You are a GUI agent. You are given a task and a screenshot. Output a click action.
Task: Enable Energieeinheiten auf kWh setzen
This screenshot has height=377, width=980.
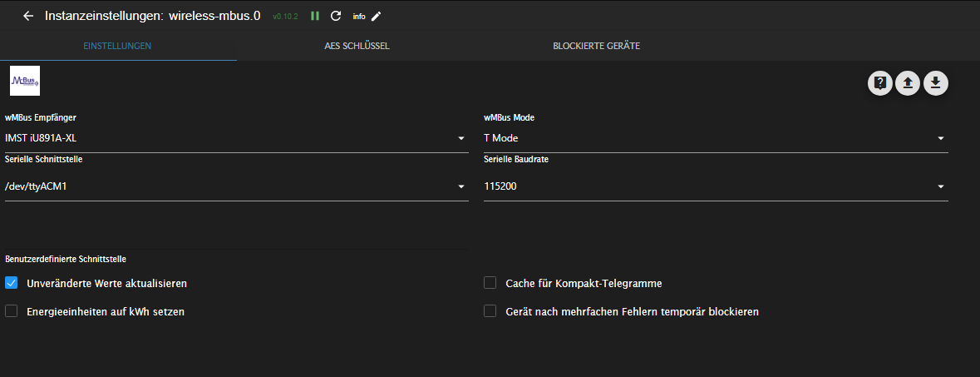[x=12, y=311]
